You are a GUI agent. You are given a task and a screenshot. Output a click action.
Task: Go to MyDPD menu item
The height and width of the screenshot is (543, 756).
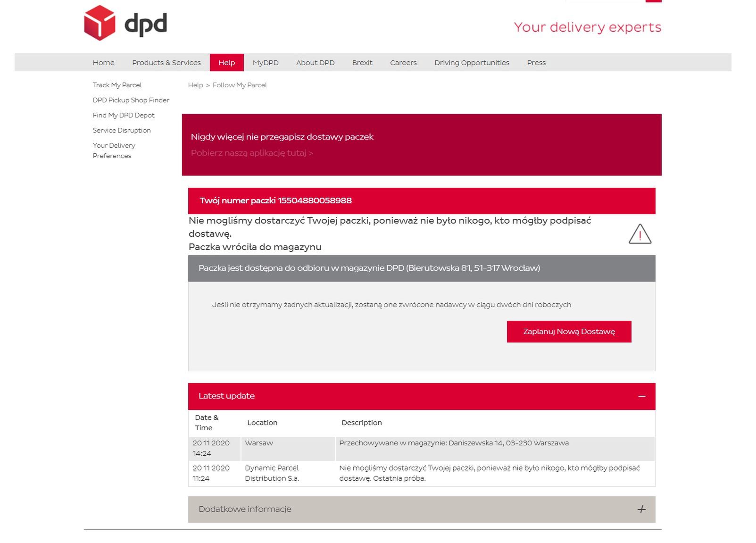tap(266, 63)
